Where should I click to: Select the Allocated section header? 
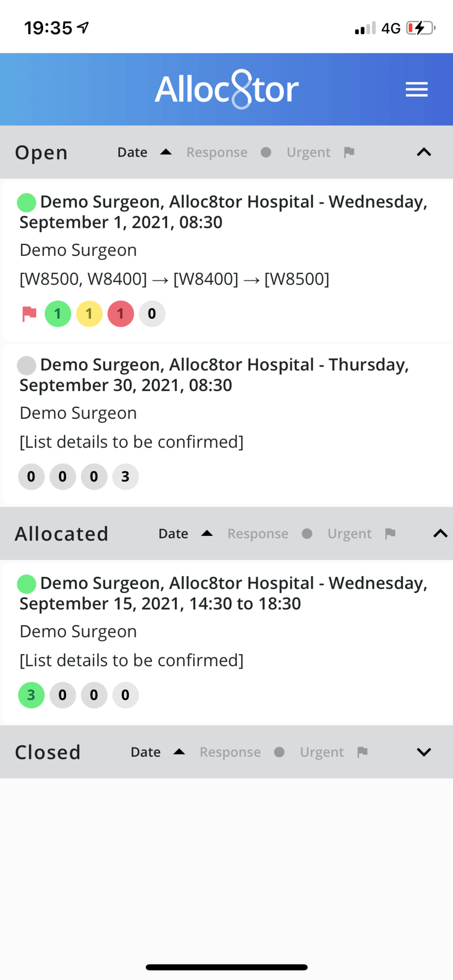click(x=62, y=534)
